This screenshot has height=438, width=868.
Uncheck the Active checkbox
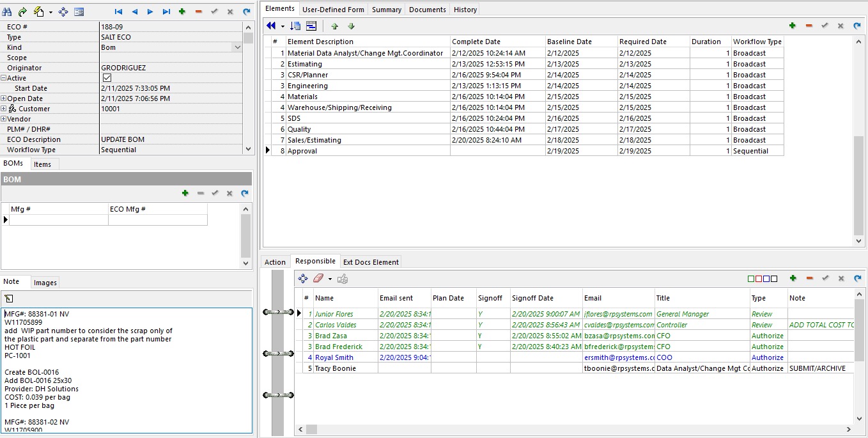coord(107,78)
